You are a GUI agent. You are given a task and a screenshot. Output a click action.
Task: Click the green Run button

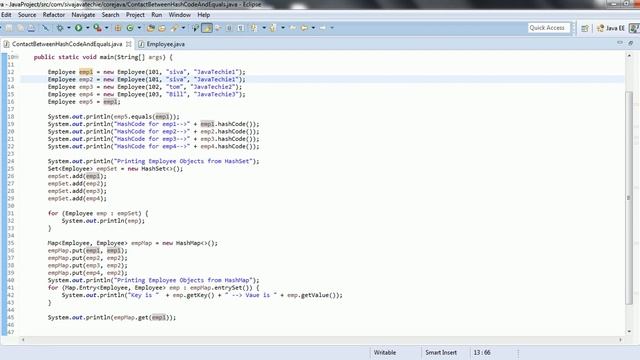(x=78, y=28)
